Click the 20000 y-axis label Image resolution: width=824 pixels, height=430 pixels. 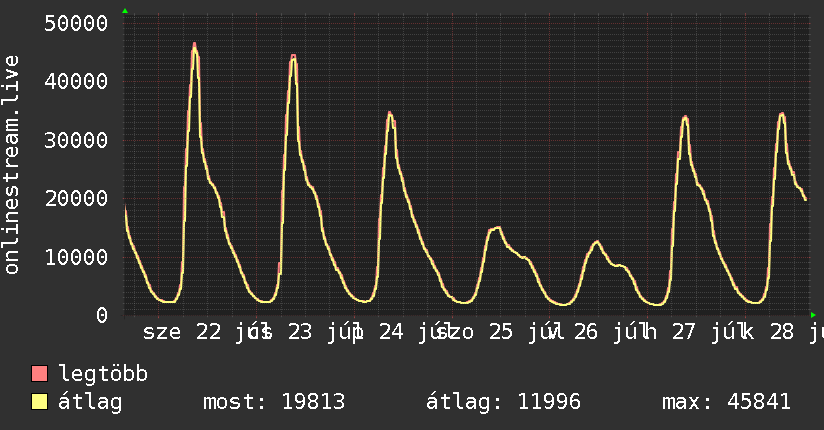76,198
